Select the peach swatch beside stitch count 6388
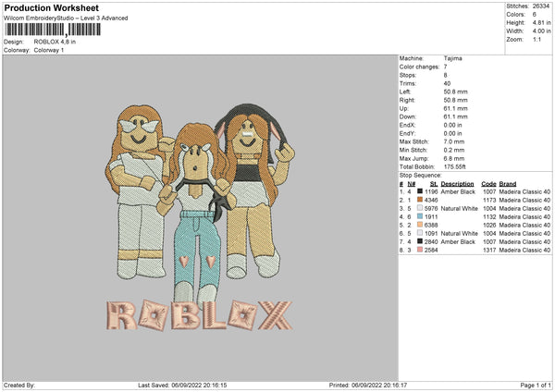 click(x=420, y=225)
